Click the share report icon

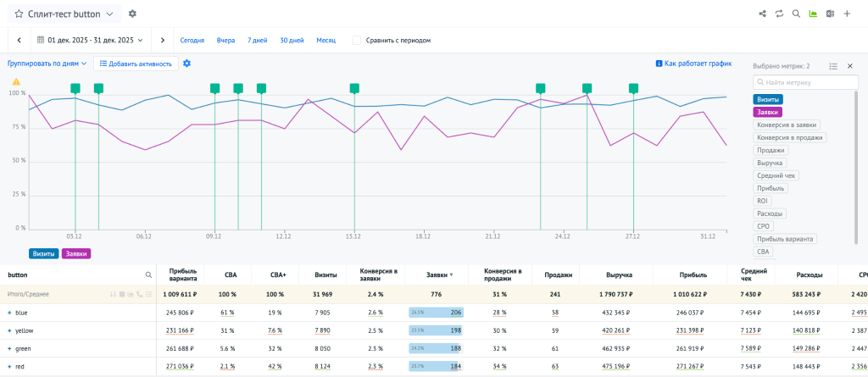[x=762, y=14]
